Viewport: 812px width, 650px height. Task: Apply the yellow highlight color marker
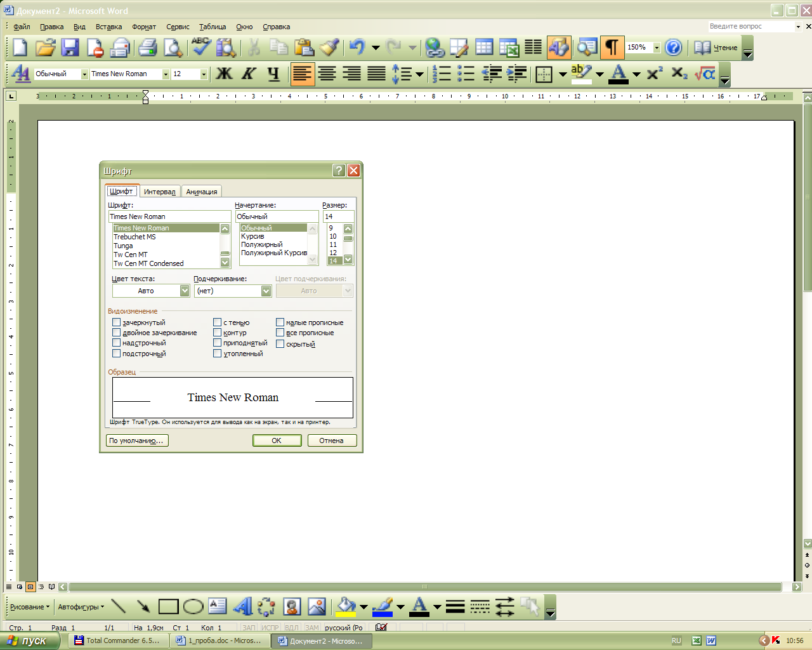(581, 74)
